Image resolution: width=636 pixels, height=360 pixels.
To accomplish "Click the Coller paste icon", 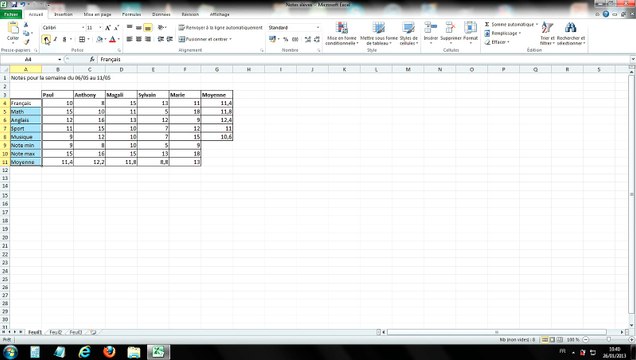I will tap(13, 29).
